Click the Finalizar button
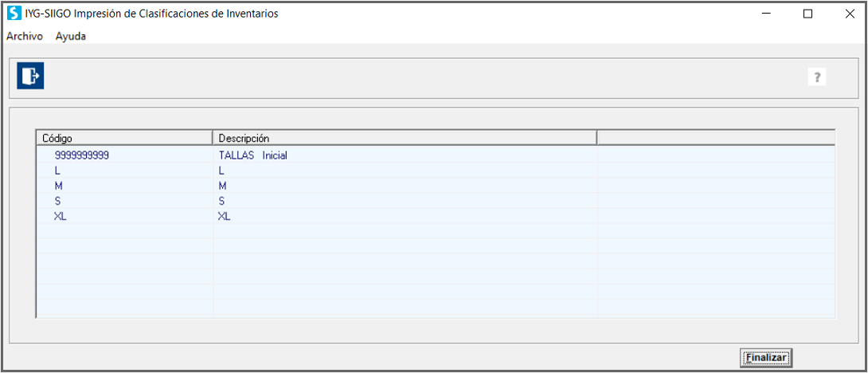The image size is (868, 373). [766, 358]
